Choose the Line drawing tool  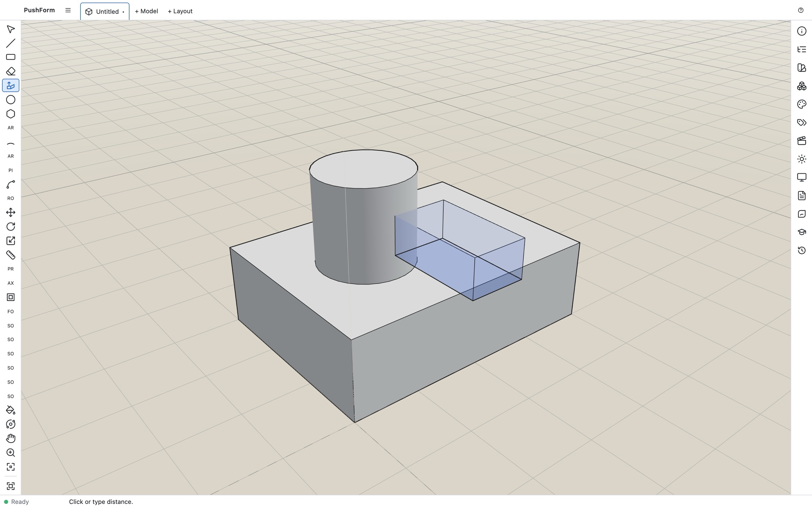coord(10,43)
